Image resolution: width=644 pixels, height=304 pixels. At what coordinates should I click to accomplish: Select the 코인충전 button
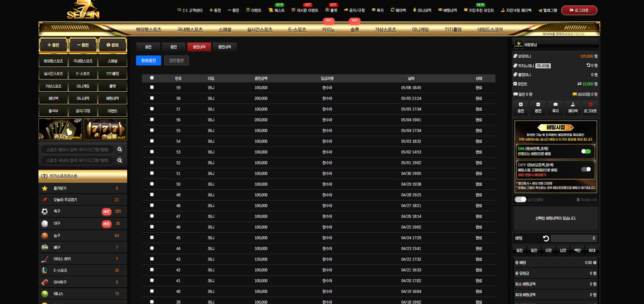(176, 61)
